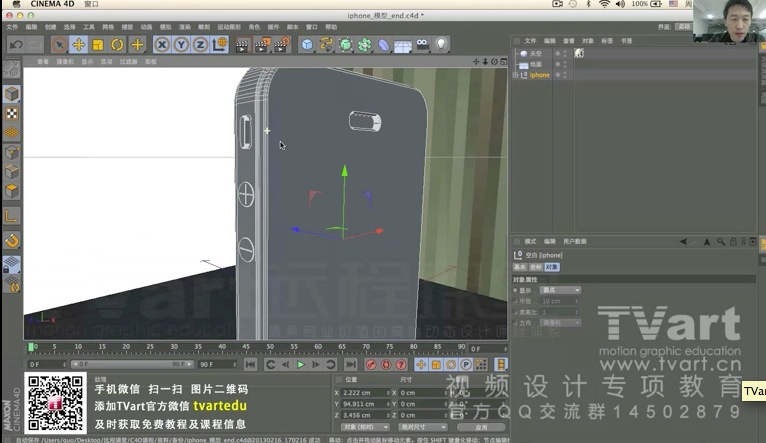Enable the Edges mode cube icon
This screenshot has width=766, height=443.
(x=12, y=171)
